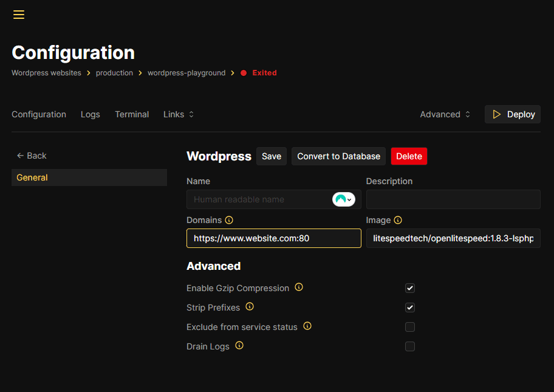Image resolution: width=554 pixels, height=392 pixels.
Task: Click the teal password manager icon in Name field
Action: tap(344, 199)
